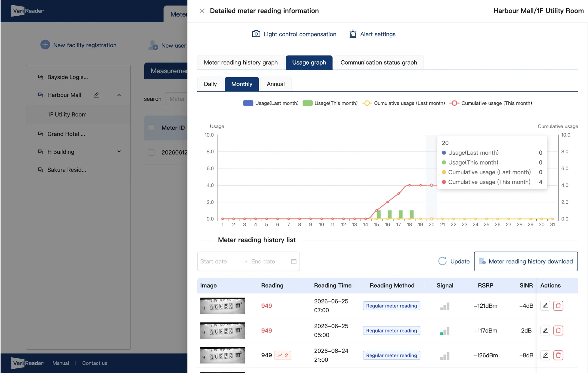Image resolution: width=588 pixels, height=373 pixels.
Task: Open meter image thumbnail for 21:00 reading
Action: [x=223, y=355]
